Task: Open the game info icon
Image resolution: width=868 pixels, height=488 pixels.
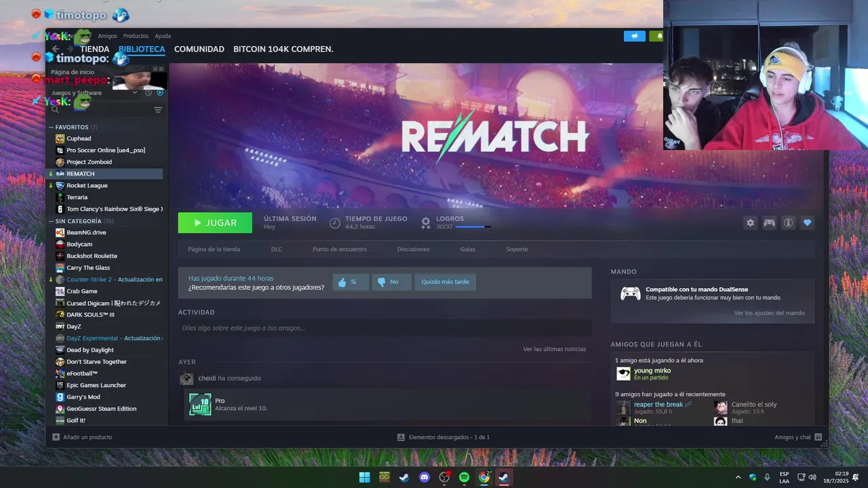Action: [788, 223]
